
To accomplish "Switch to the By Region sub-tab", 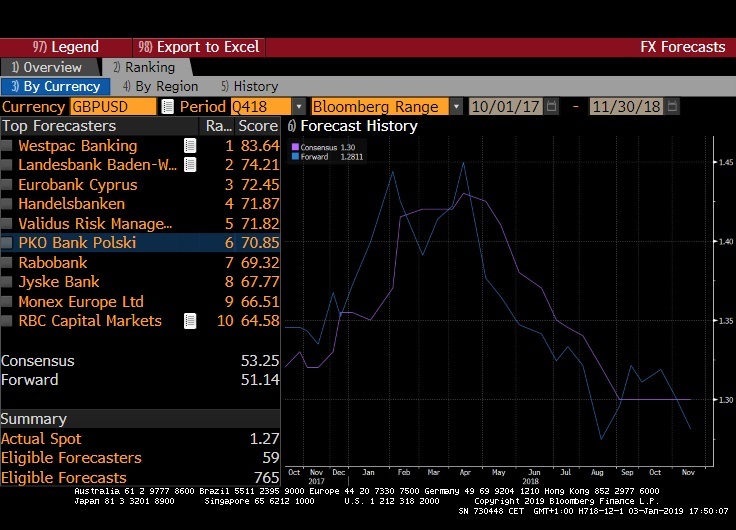I will [164, 87].
